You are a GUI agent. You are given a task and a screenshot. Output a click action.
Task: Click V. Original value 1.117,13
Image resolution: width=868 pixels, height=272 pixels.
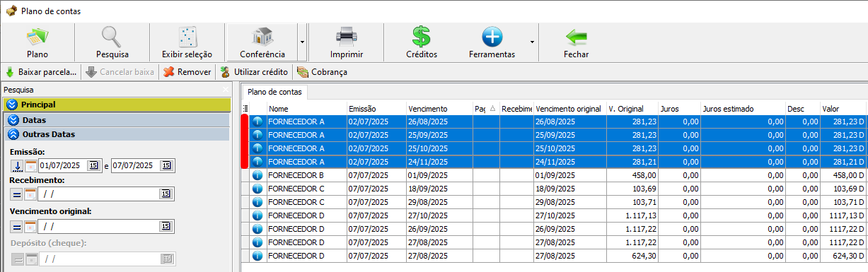[x=632, y=215]
